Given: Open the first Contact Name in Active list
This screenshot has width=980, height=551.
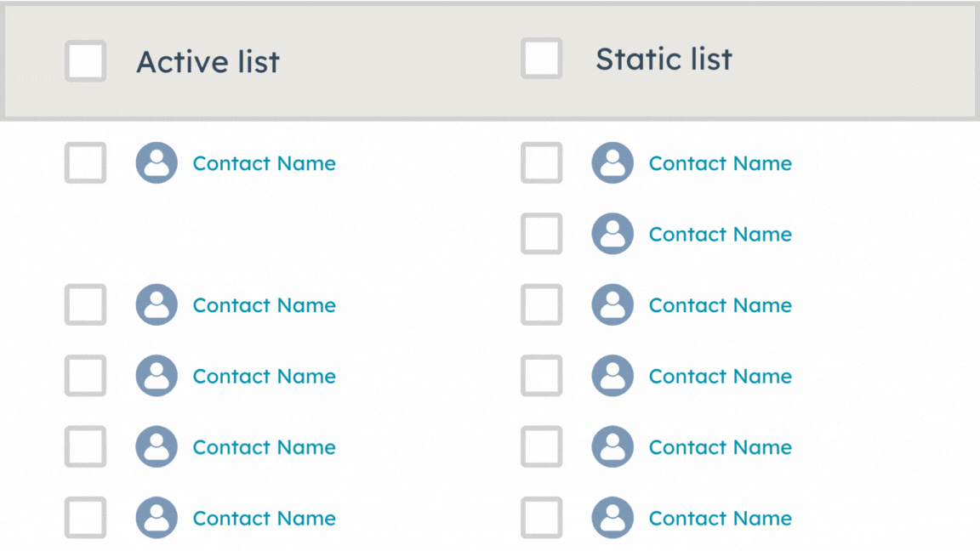Looking at the screenshot, I should [264, 163].
